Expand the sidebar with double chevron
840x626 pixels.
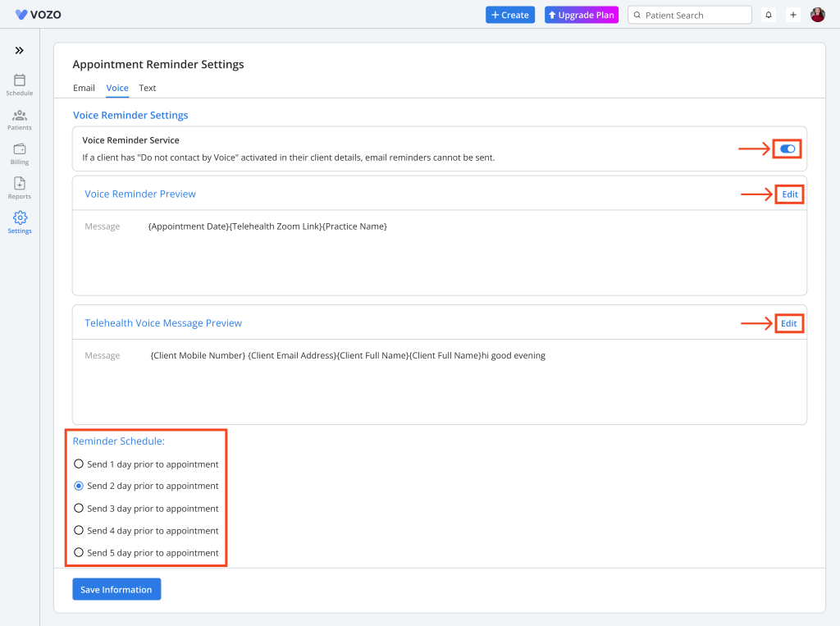20,50
